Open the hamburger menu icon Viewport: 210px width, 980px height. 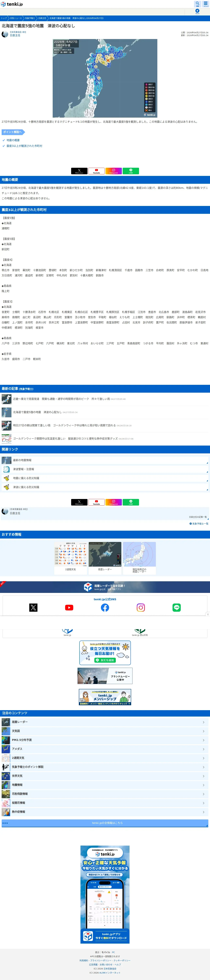click(x=206, y=4)
